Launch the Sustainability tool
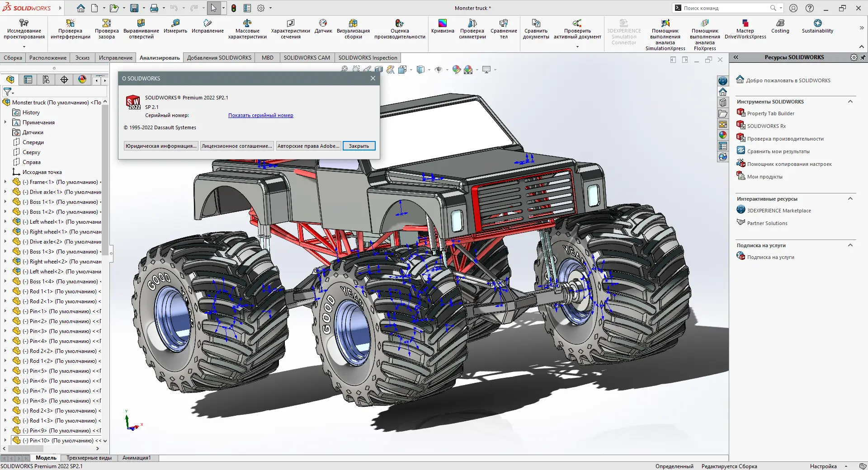 [817, 26]
